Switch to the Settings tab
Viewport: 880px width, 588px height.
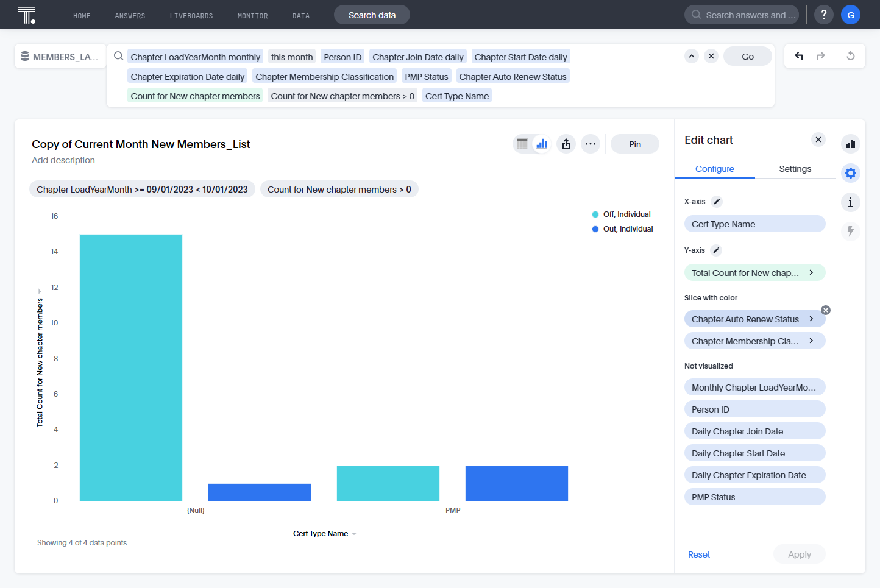pos(795,169)
